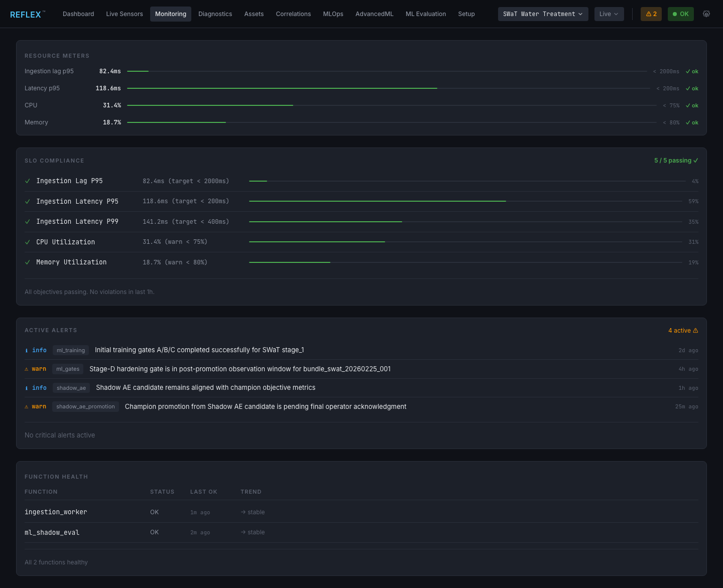Click the CPU resource meter bar
The image size is (723, 588).
tap(392, 105)
